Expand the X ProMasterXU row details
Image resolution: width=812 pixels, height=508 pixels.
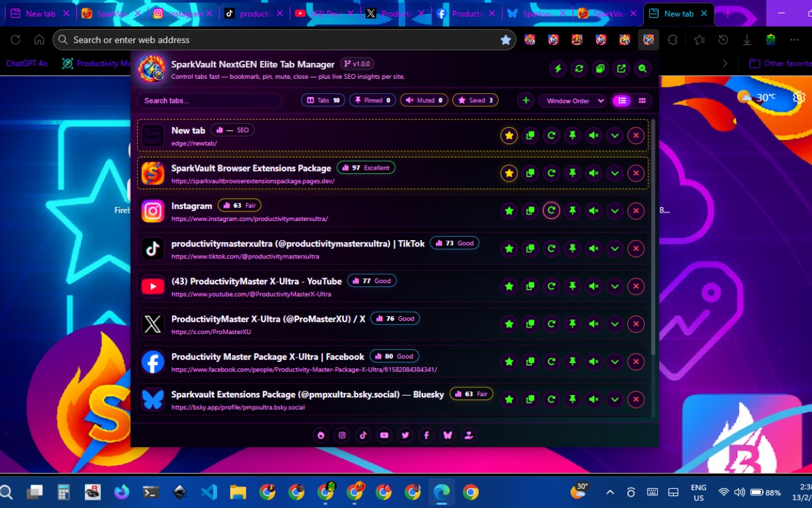(x=615, y=324)
